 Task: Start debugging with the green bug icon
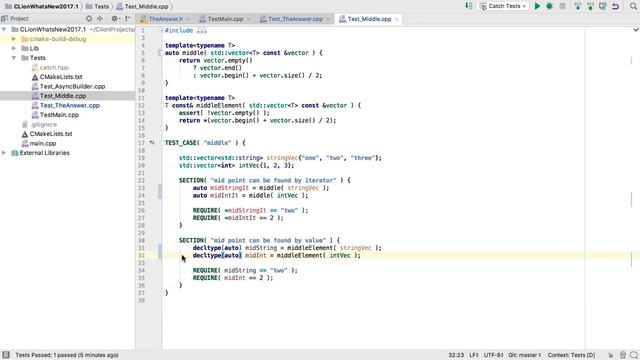tap(549, 6)
